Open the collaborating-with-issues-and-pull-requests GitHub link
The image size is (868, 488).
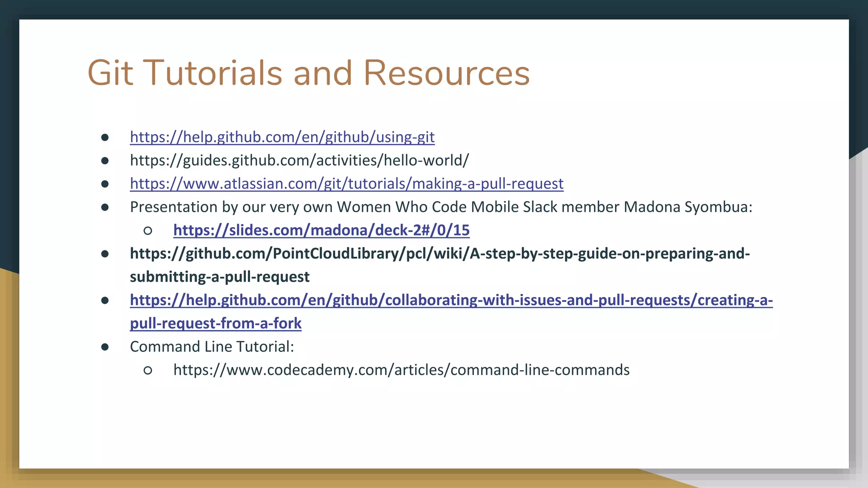point(451,300)
